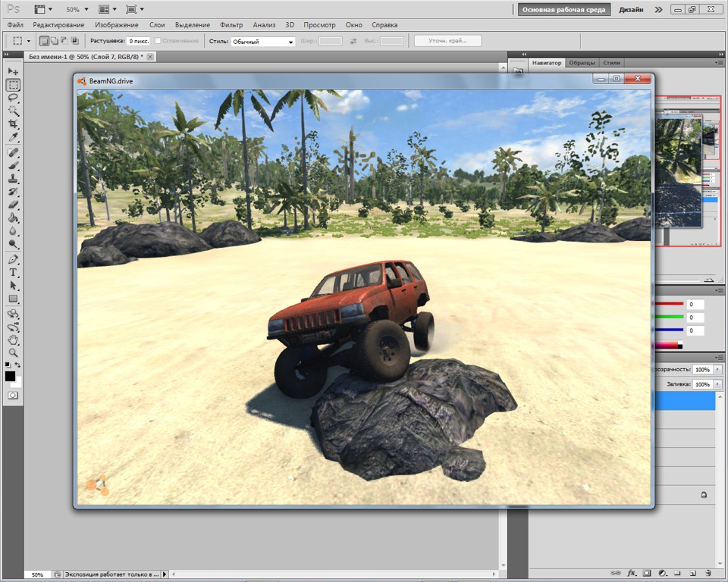
Task: Open the Редактирование menu
Action: point(58,25)
